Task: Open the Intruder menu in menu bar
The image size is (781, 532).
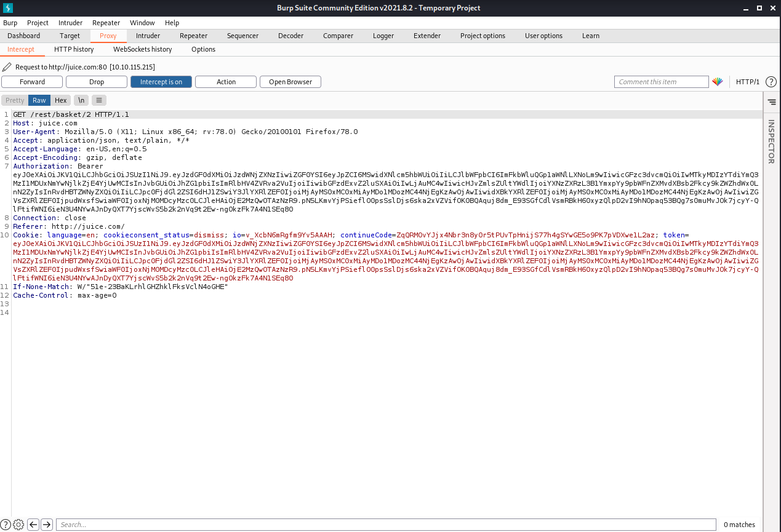Action: 70,23
